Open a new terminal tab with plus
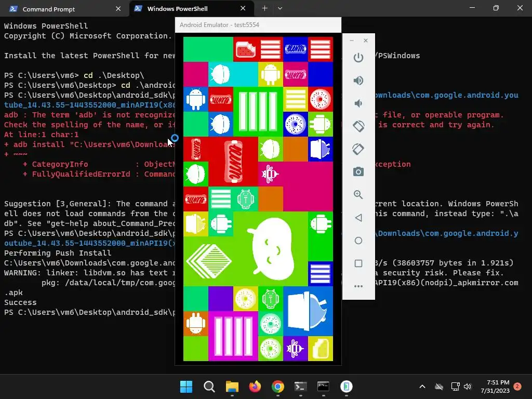 [x=264, y=8]
